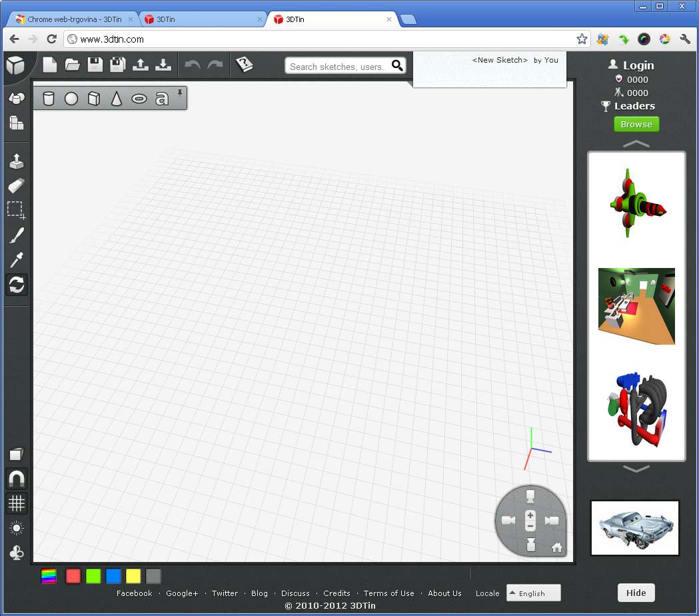Screen dimensions: 699x616
Task: Select the Eraser tool
Action: [17, 185]
